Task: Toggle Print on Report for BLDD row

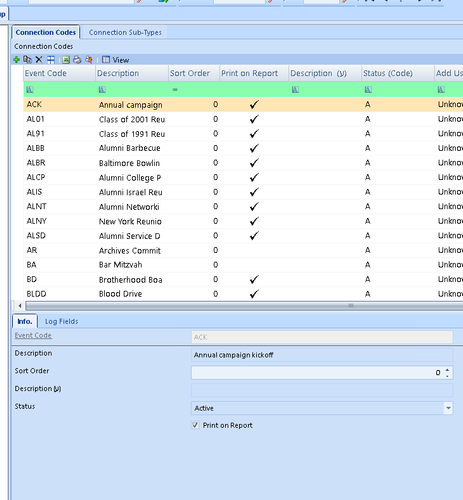Action: point(254,294)
